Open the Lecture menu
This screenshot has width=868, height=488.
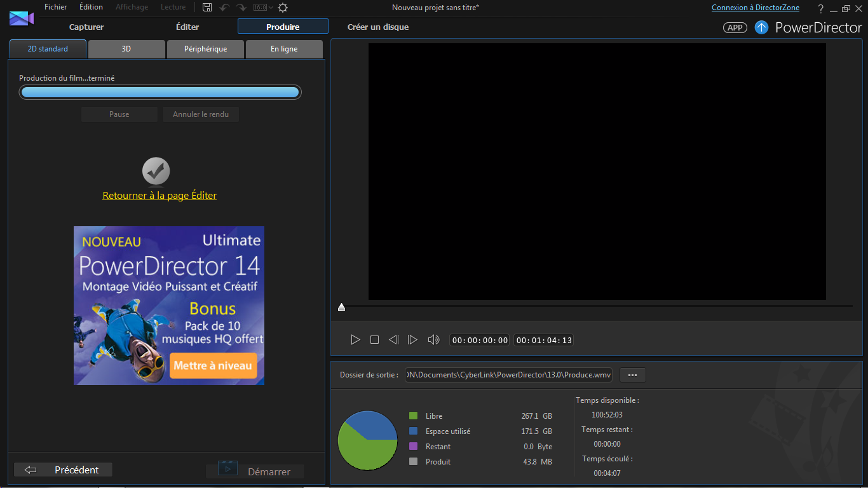(x=173, y=7)
